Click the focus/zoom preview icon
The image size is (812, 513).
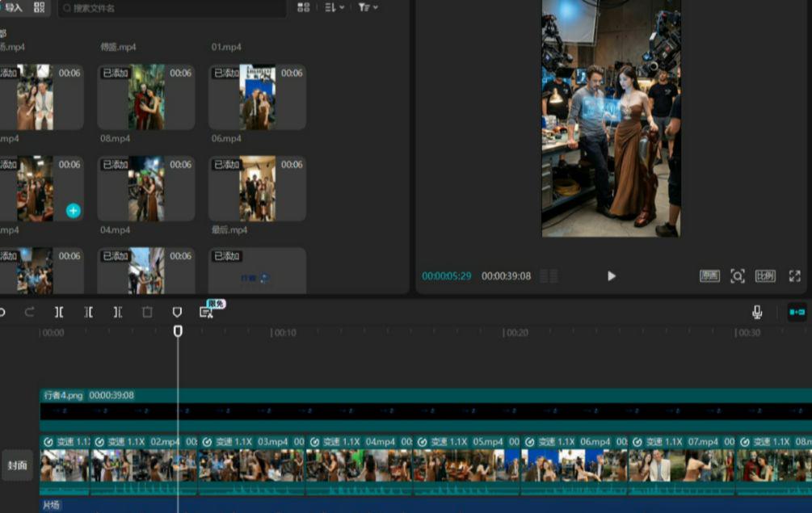[x=737, y=276]
